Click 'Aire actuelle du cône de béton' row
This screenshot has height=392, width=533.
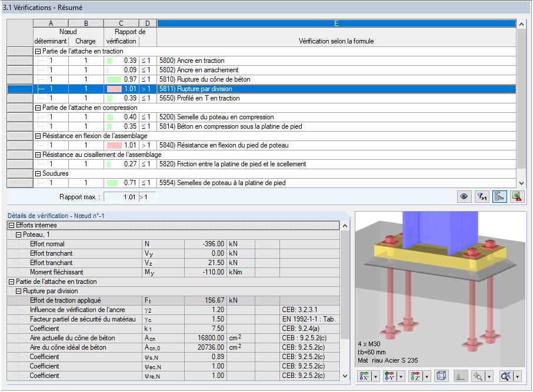click(x=173, y=338)
